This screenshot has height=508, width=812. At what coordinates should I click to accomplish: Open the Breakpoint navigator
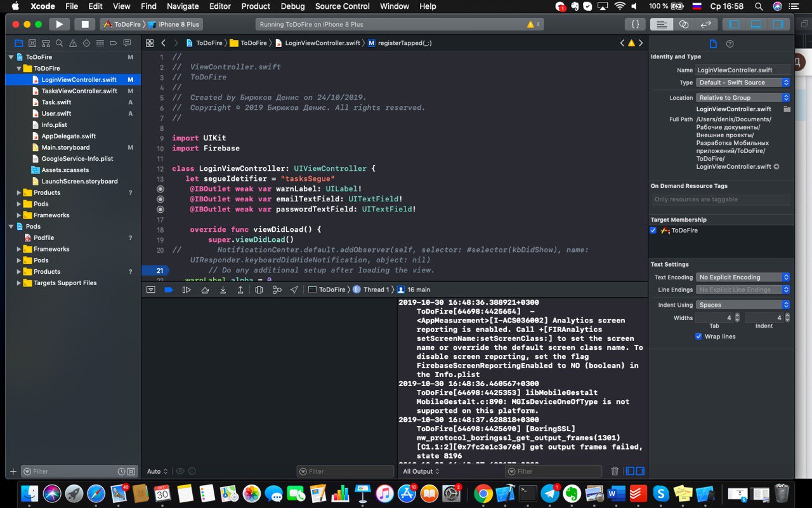coord(114,43)
